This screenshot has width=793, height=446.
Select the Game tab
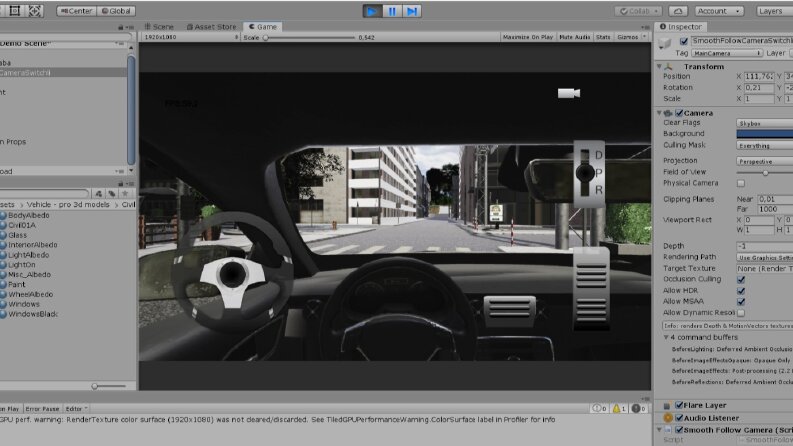pyautogui.click(x=262, y=27)
